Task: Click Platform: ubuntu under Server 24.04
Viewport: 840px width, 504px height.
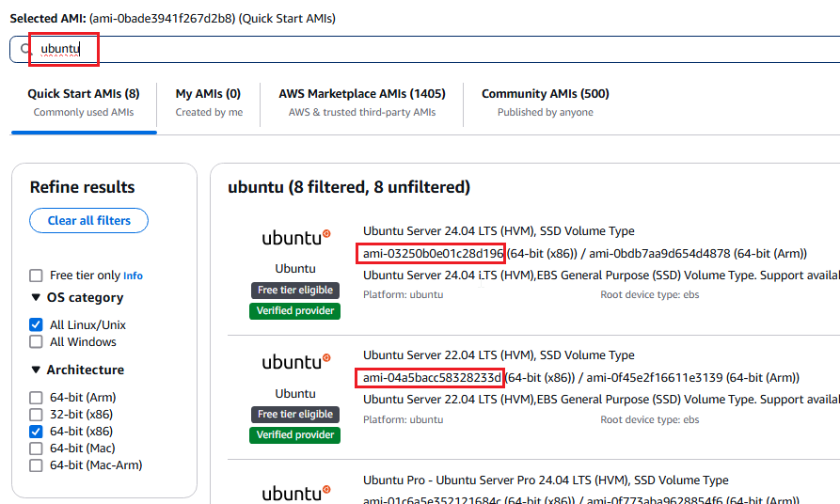Action: (403, 294)
